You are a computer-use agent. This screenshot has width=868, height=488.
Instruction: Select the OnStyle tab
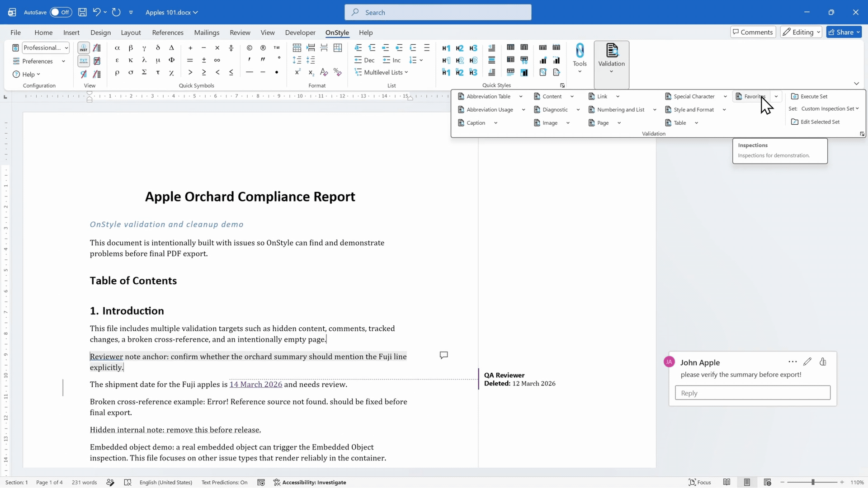click(337, 33)
